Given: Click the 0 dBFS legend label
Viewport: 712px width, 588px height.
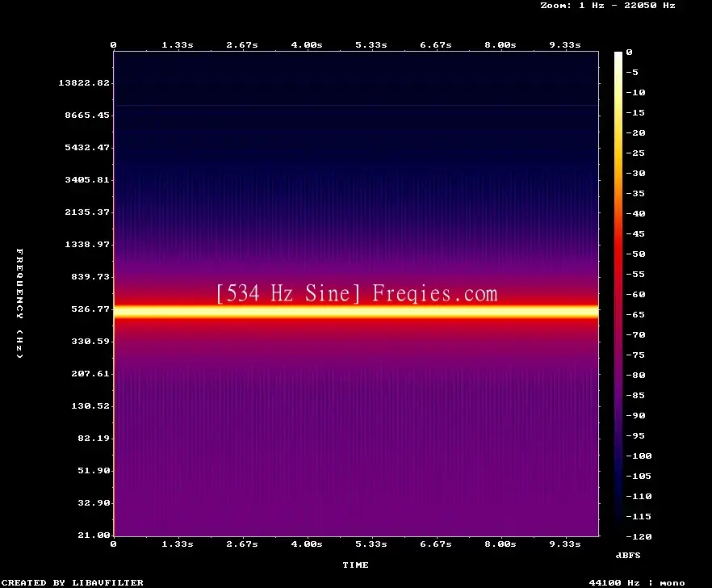Looking at the screenshot, I should [x=629, y=52].
